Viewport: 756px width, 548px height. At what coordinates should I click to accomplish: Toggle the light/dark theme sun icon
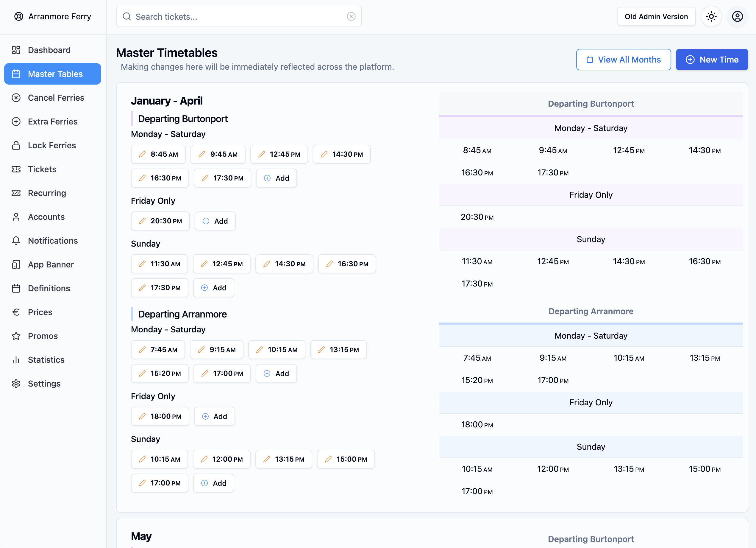tap(711, 16)
